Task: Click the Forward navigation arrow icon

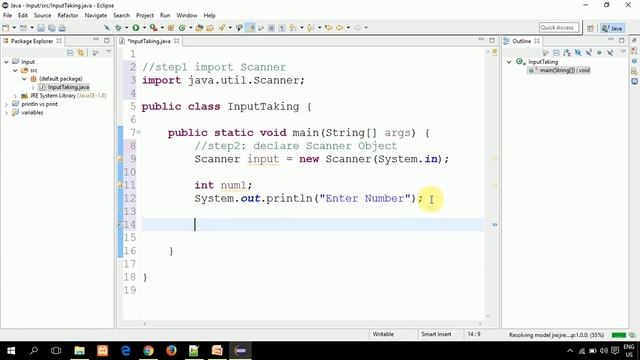Action: point(357,28)
